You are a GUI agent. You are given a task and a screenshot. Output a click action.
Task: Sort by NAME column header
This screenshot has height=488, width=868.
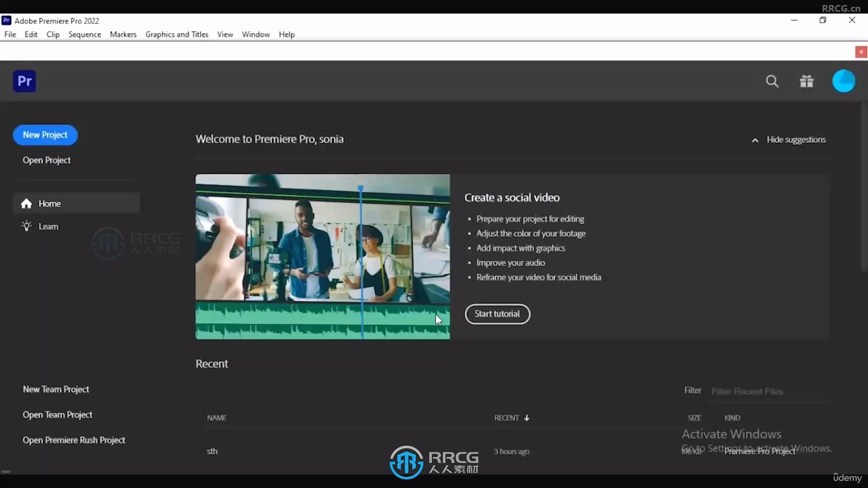(217, 418)
